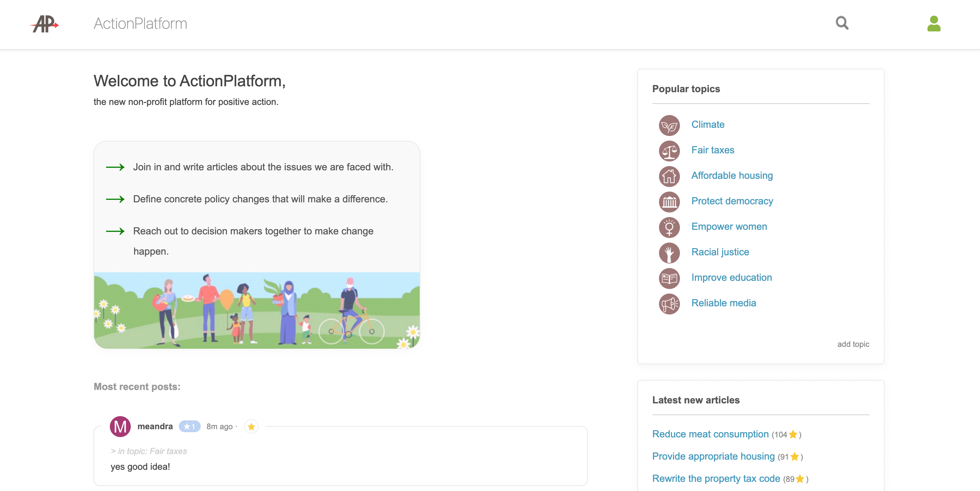Click the community illustration banner image
The height and width of the screenshot is (491, 980).
point(257,310)
